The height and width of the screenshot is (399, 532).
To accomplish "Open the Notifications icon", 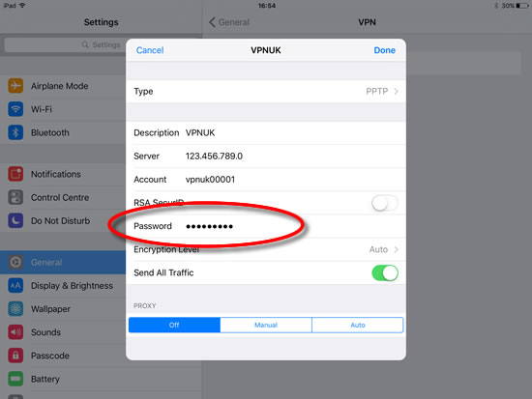I will pos(15,174).
